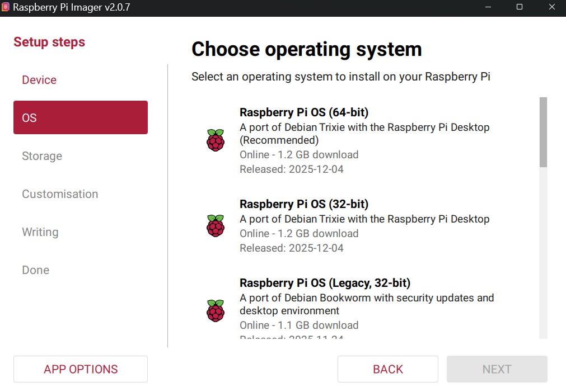
Task: Open the OS setup step
Action: [x=80, y=117]
